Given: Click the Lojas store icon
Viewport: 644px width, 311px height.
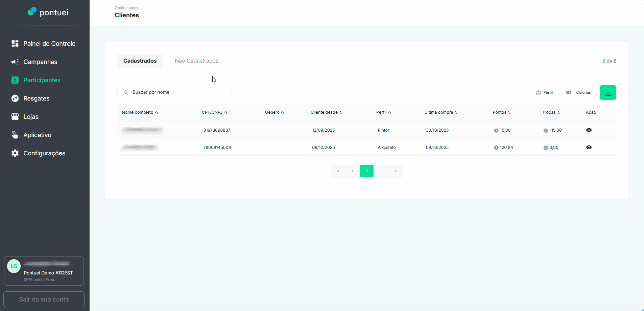Looking at the screenshot, I should [15, 117].
